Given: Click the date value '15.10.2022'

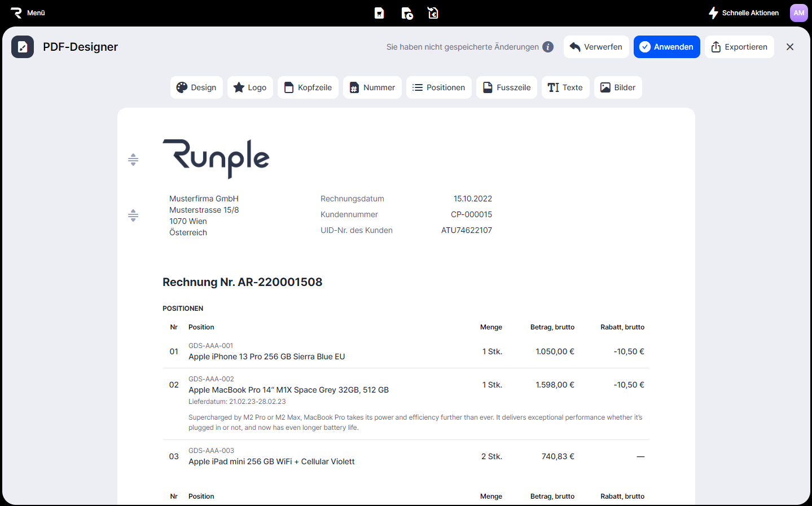Looking at the screenshot, I should coord(473,199).
